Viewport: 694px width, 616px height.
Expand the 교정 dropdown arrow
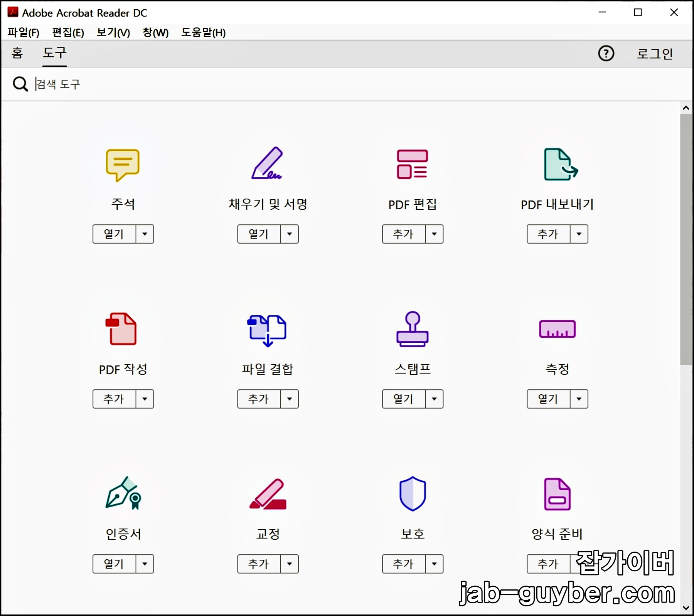pyautogui.click(x=290, y=564)
